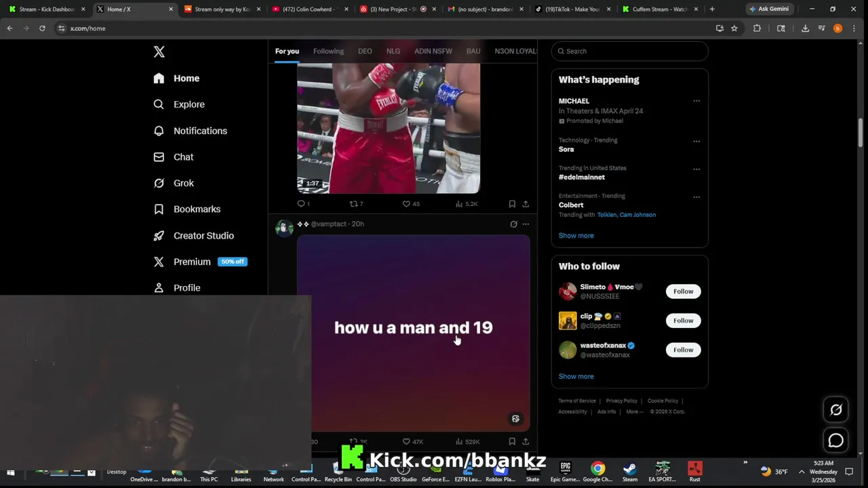Switch to the Stream - Kick Dashboard tab

pyautogui.click(x=46, y=9)
